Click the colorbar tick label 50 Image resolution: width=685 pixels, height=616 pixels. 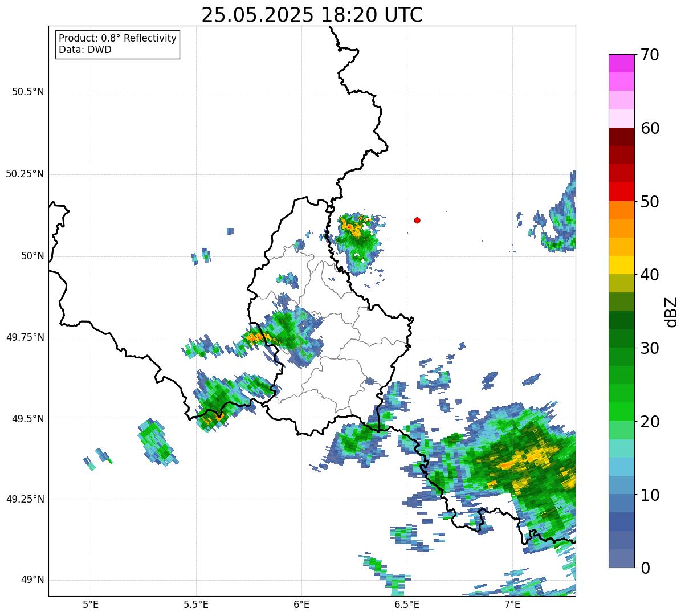pyautogui.click(x=650, y=202)
